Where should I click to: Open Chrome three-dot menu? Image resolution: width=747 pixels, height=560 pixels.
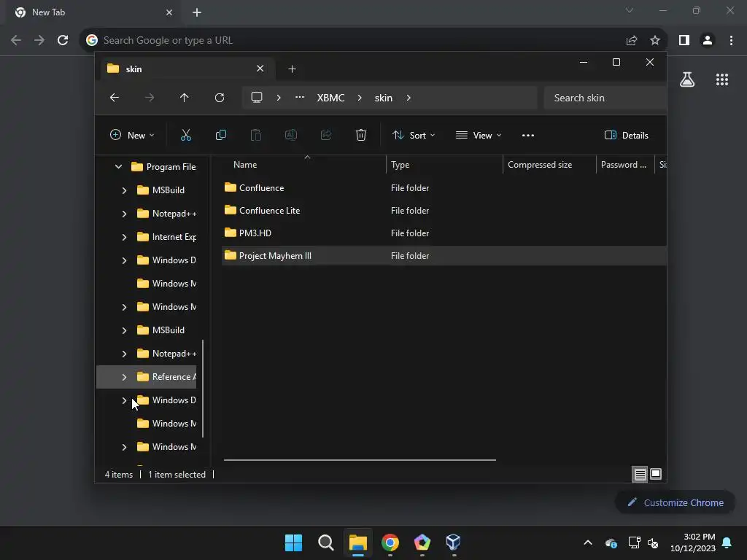pyautogui.click(x=731, y=41)
